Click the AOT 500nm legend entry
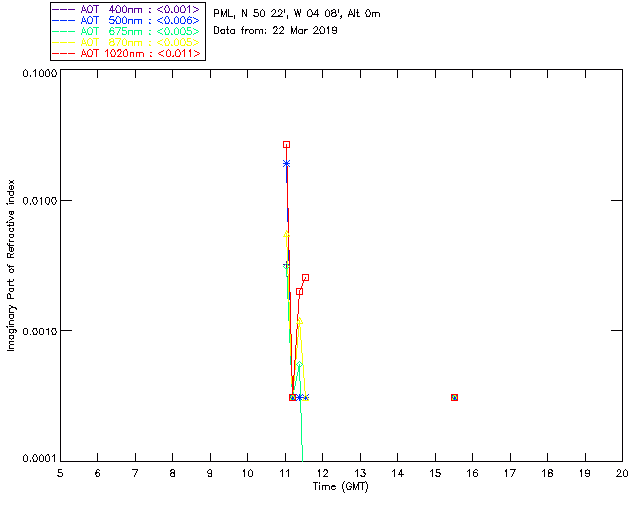This screenshot has height=512, width=640. pos(127,20)
